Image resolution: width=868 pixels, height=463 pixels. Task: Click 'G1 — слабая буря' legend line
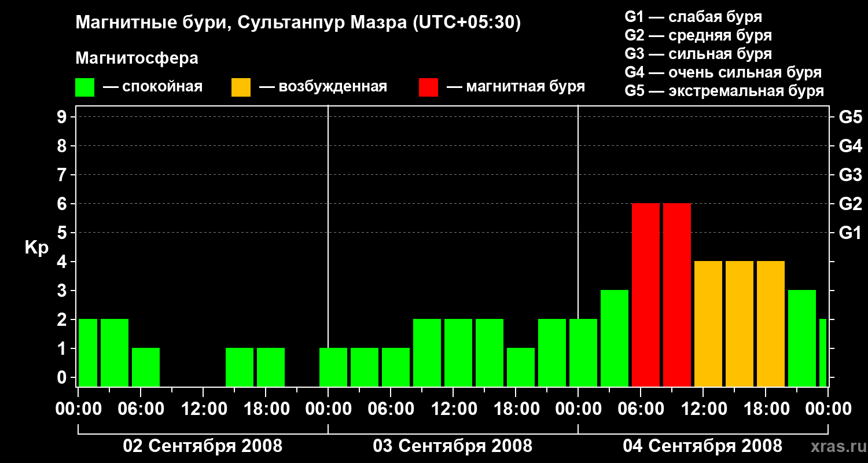693,17
